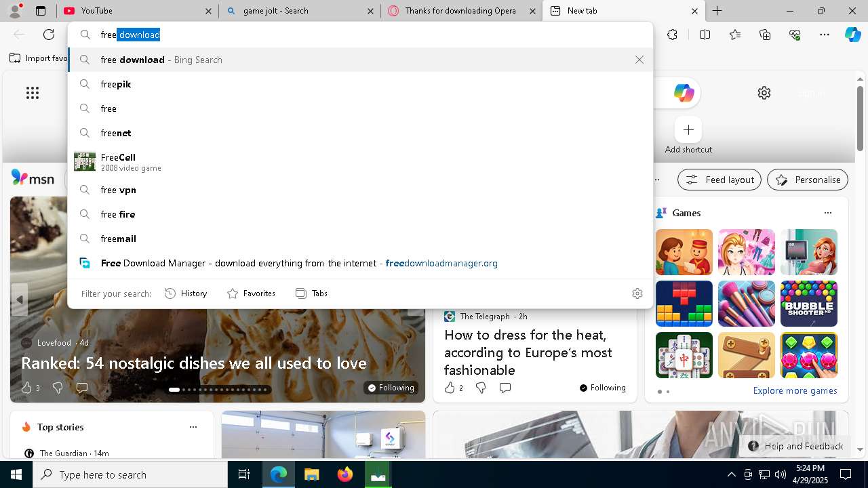Open the freedownloadmanager.org suggestion
This screenshot has width=868, height=488.
point(359,263)
